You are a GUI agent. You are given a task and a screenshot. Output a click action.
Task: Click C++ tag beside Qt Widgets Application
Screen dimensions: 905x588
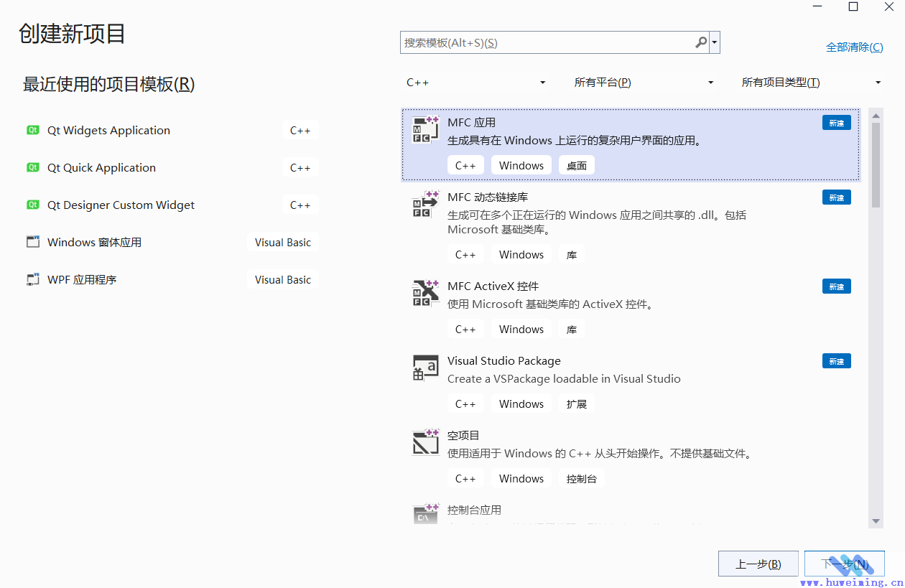[300, 130]
